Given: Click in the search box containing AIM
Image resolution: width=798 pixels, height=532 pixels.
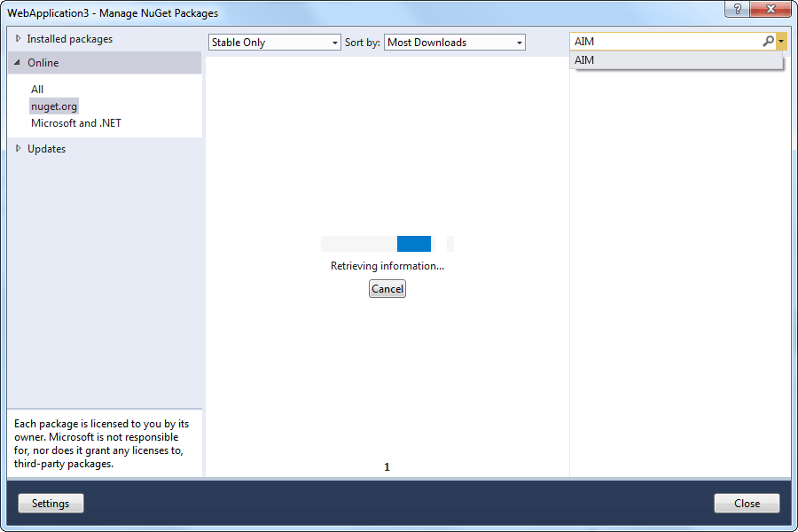Looking at the screenshot, I should (x=666, y=42).
